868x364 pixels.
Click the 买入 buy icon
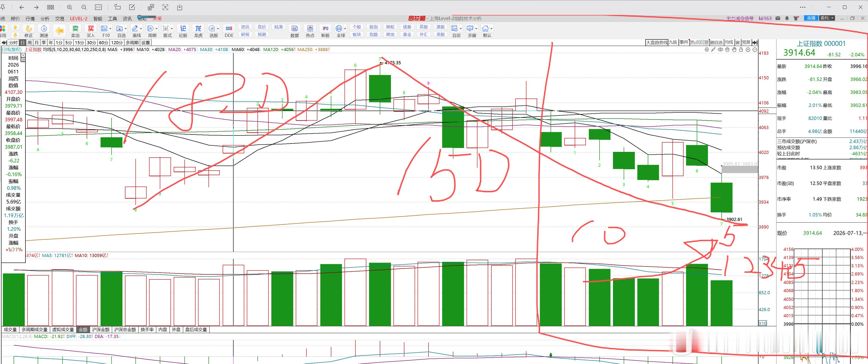[91, 31]
